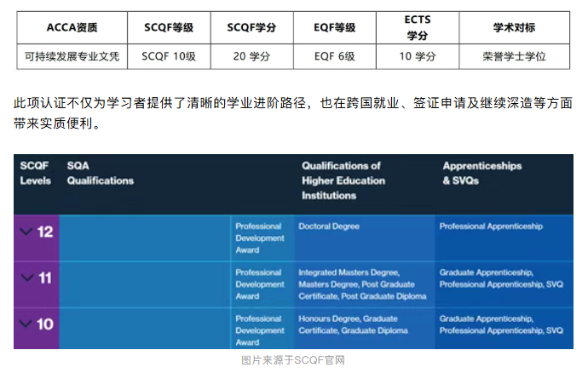Select the SCQF等级 column header
The image size is (588, 373).
point(168,27)
